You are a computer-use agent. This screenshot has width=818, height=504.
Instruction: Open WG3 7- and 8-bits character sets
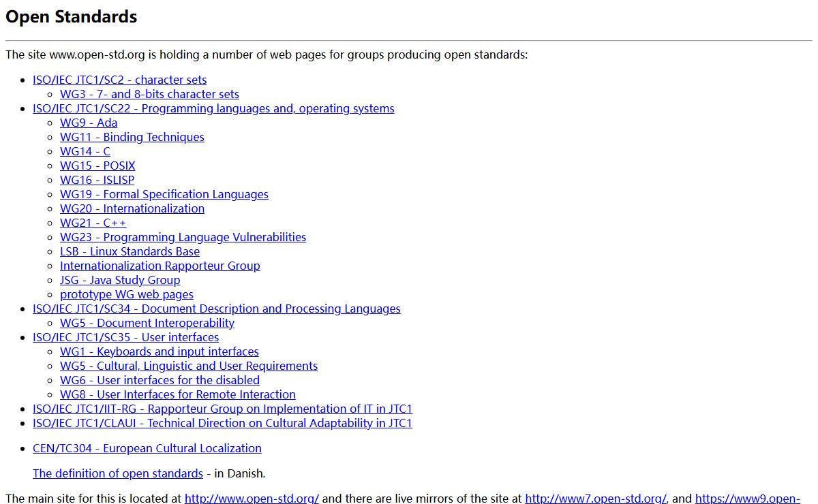pos(149,94)
